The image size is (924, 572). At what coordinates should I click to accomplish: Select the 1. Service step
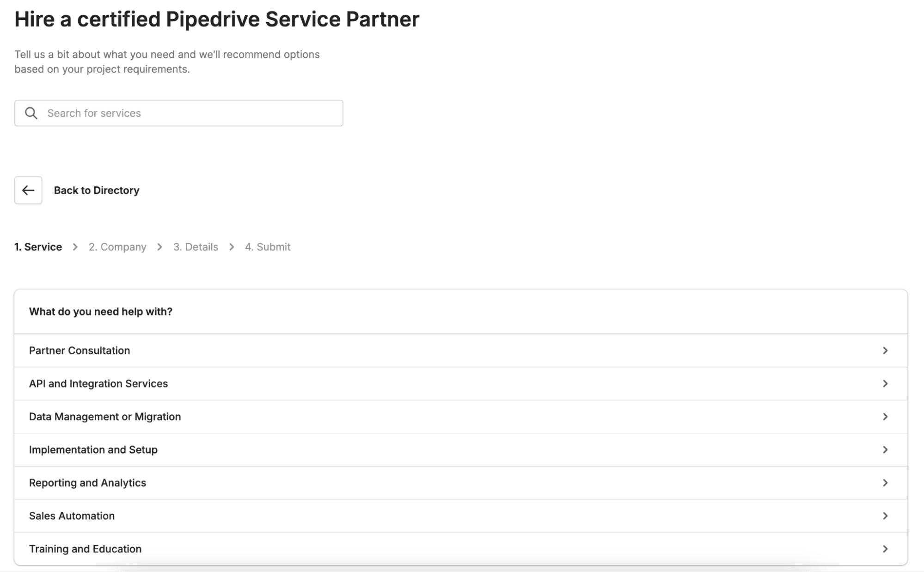[x=38, y=246]
